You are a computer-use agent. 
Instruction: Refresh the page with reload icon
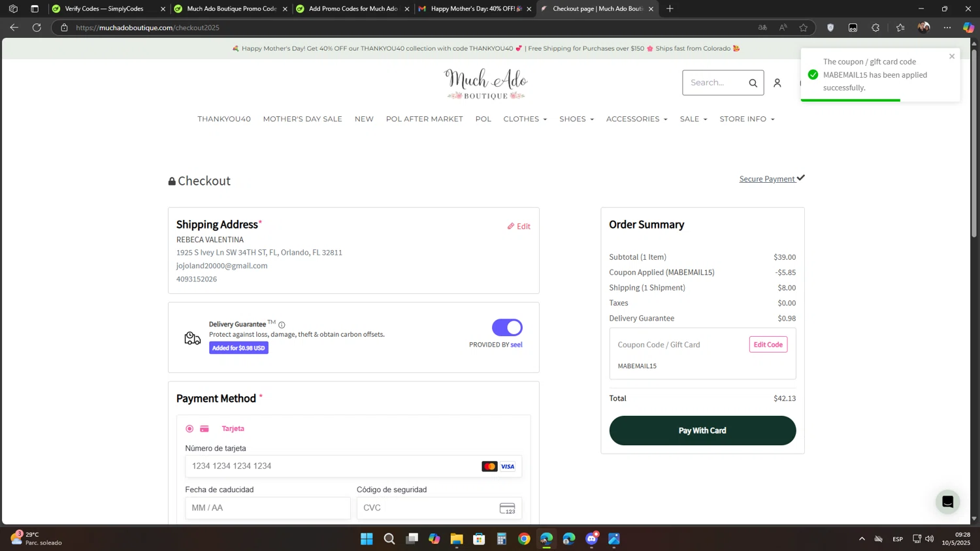(37, 27)
